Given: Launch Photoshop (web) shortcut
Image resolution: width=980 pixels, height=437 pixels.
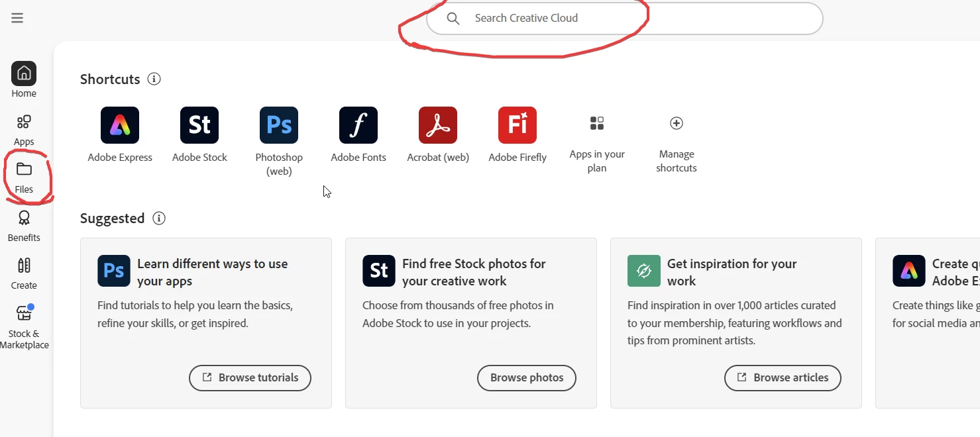Looking at the screenshot, I should [x=279, y=142].
